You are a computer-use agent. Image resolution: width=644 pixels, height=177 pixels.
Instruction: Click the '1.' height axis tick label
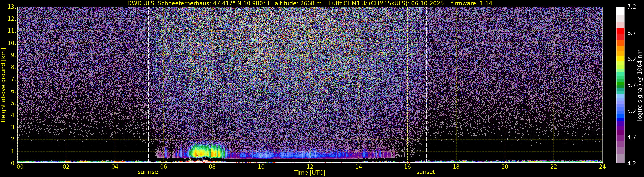click(13, 151)
